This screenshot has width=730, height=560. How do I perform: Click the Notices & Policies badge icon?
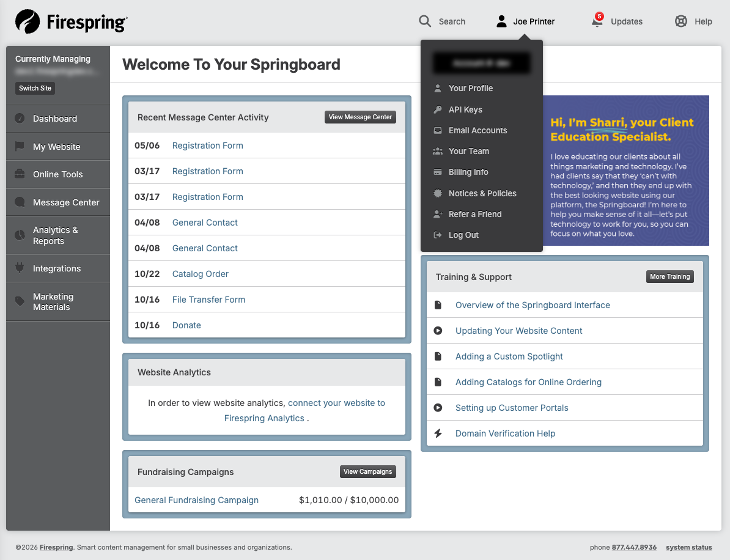[x=438, y=193]
